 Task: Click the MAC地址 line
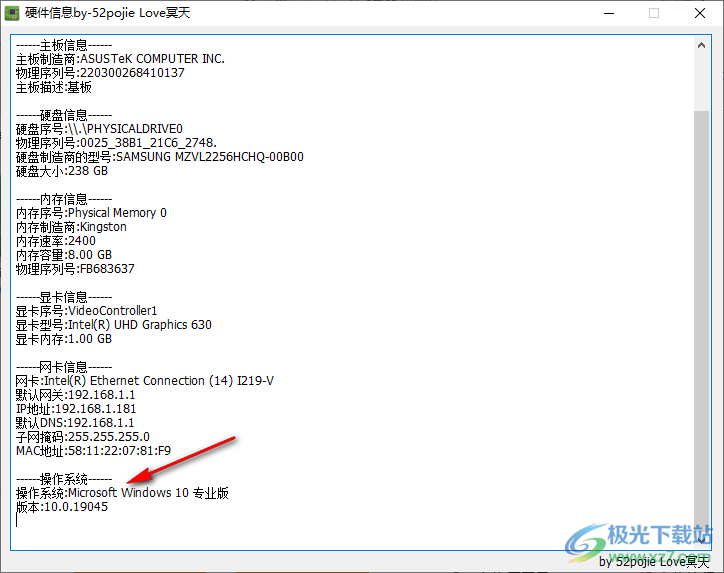click(x=94, y=450)
